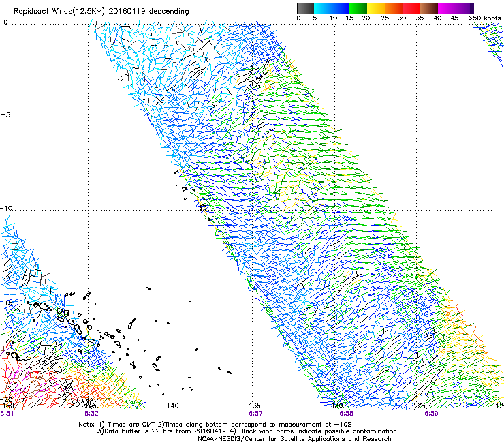Click the brown 35-40 knots legend segment

pyautogui.click(x=429, y=8)
